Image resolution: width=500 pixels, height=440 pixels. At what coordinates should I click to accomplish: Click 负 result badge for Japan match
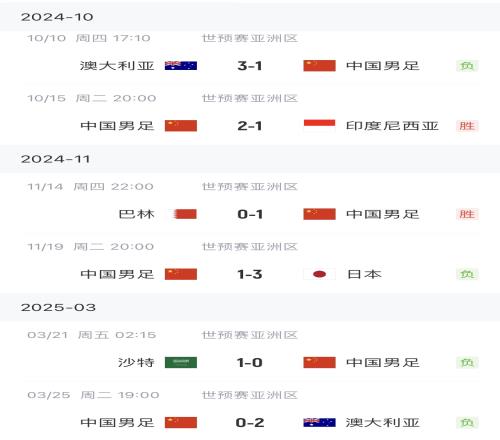click(467, 274)
